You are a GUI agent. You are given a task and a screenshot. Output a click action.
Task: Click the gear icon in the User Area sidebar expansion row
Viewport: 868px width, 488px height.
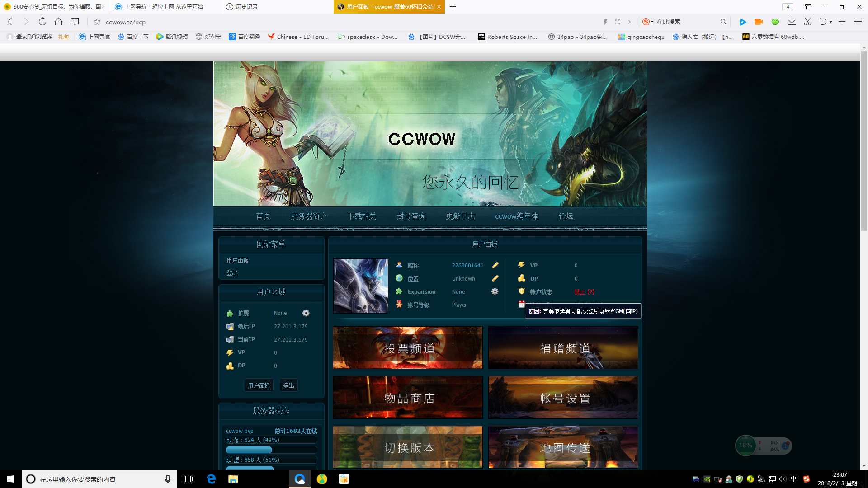tap(306, 313)
